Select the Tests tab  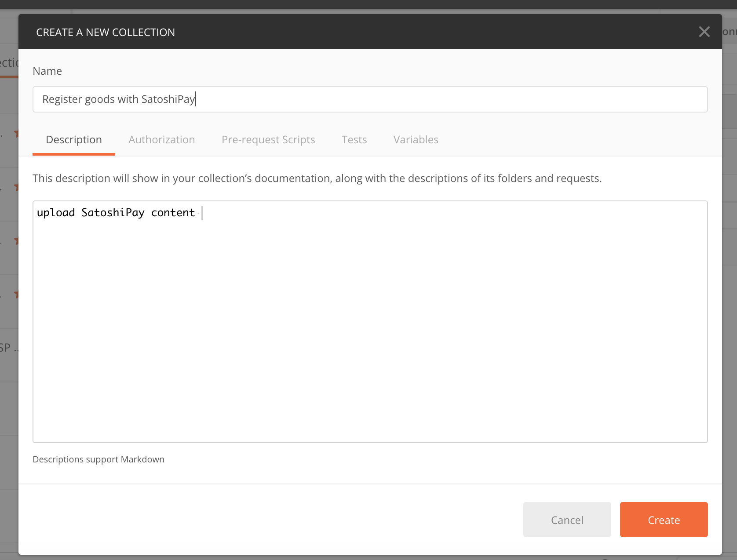354,140
